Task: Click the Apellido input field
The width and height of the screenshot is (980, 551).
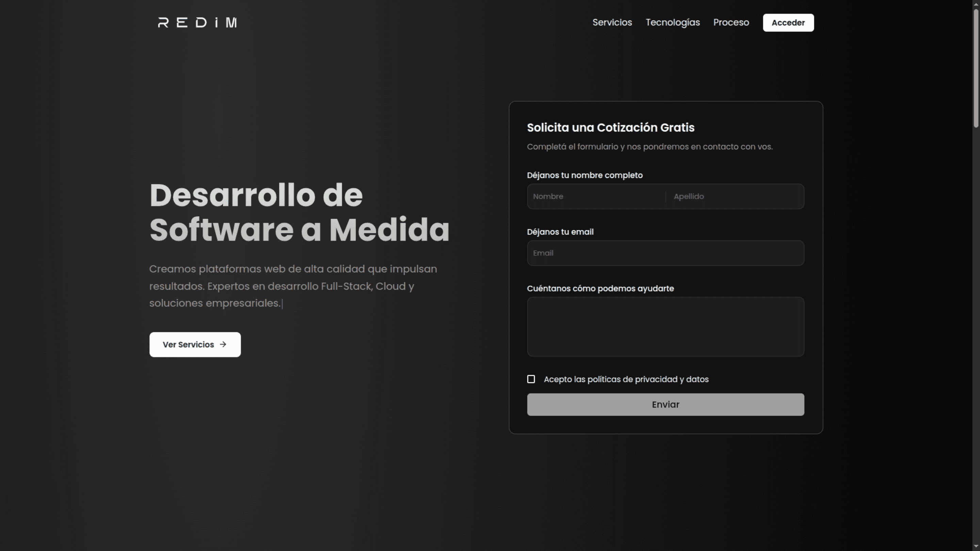Action: (734, 196)
